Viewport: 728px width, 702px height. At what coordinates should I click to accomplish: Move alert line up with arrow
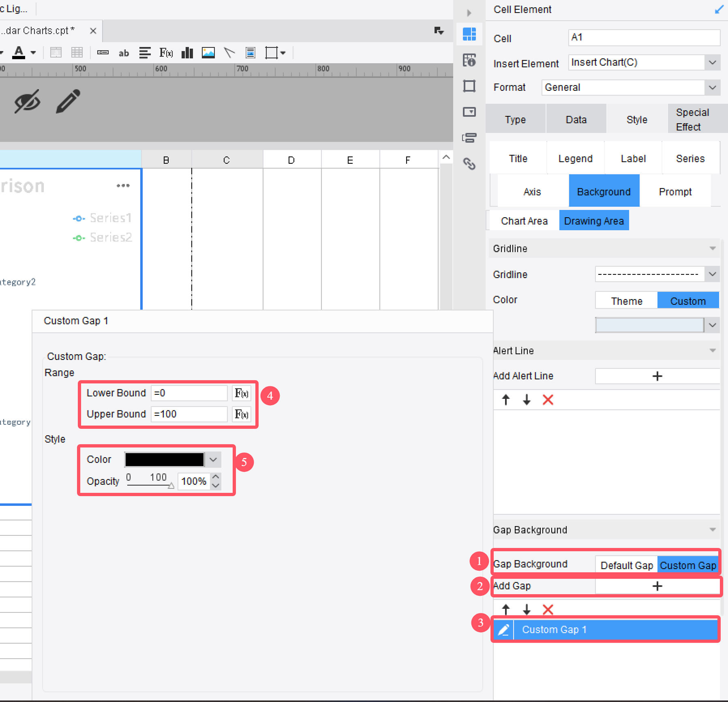click(506, 400)
